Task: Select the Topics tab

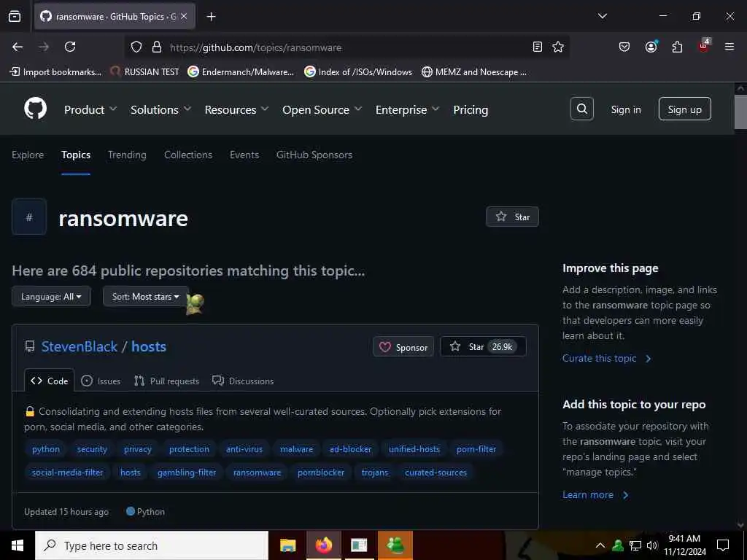Action: 76,155
